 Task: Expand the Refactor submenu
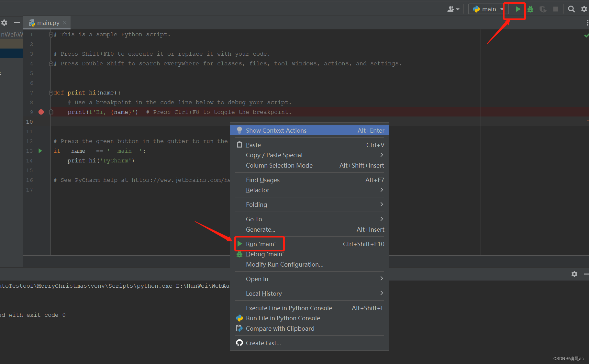tap(309, 190)
